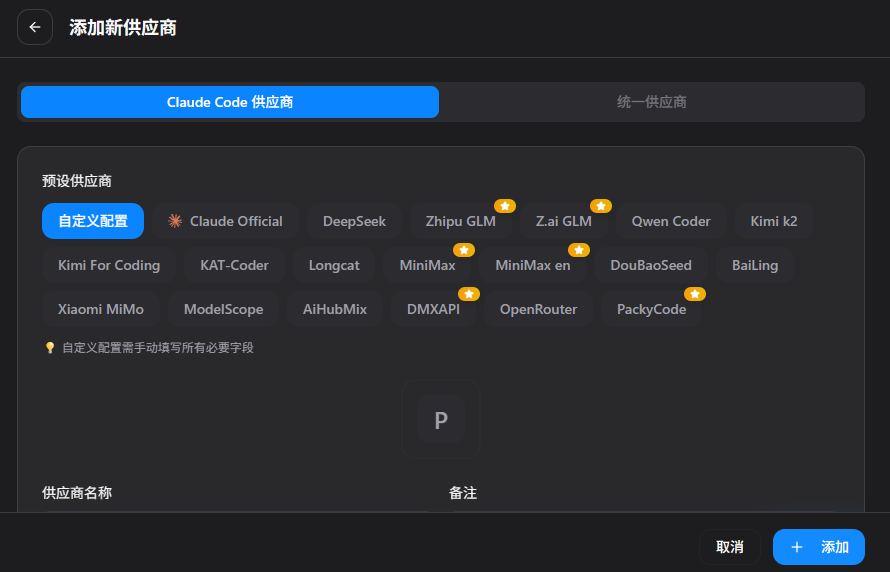Screen dimensions: 890x572
Task: Click the P provider icon placeholder
Action: tap(441, 419)
